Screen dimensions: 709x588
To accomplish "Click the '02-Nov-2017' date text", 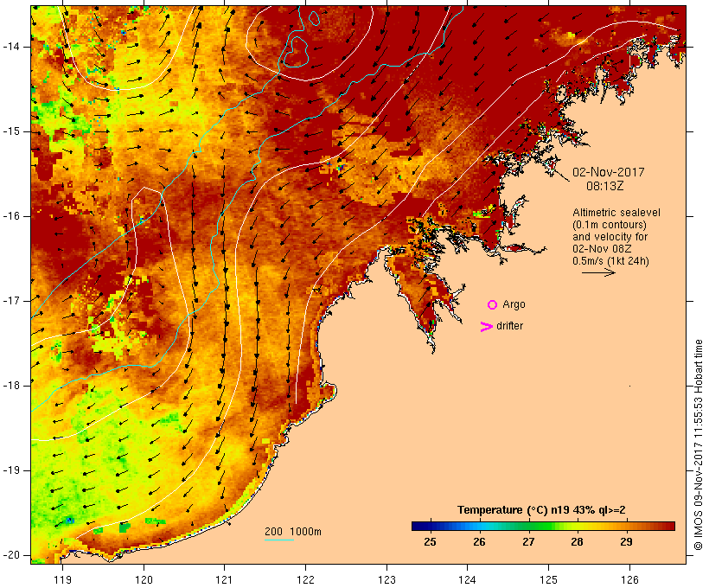I will point(608,172).
